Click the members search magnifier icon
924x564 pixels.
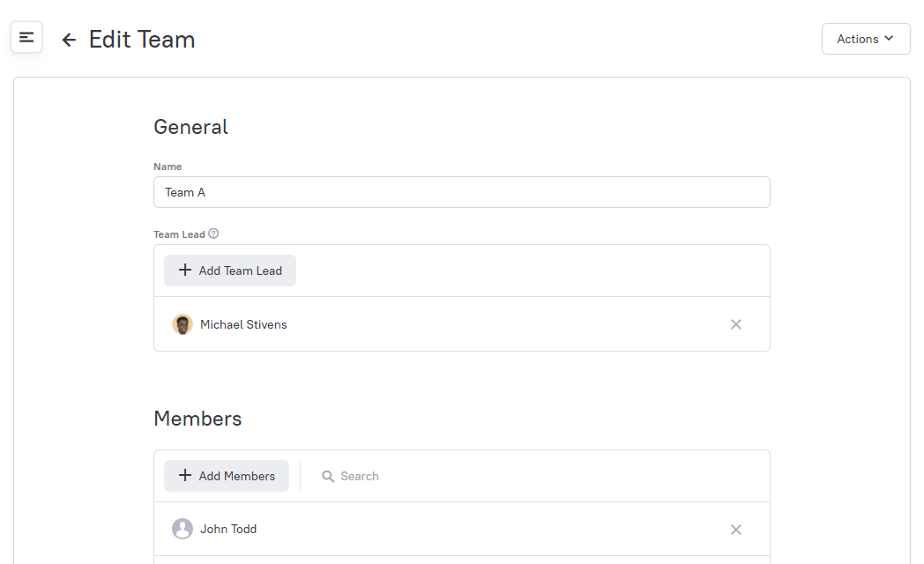click(328, 476)
